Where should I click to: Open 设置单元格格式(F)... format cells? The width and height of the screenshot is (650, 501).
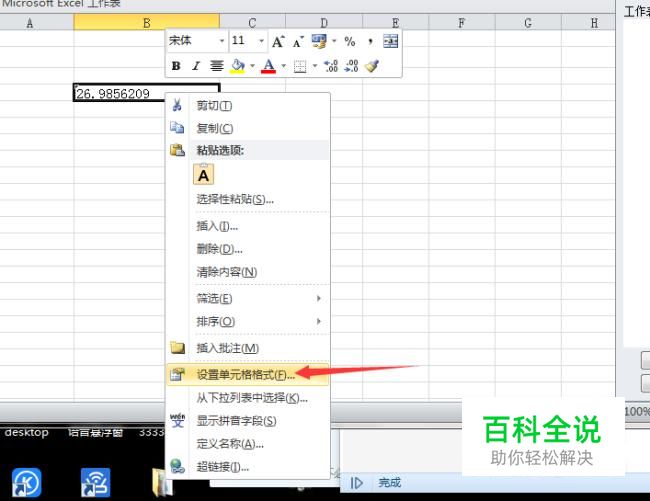pos(247,375)
